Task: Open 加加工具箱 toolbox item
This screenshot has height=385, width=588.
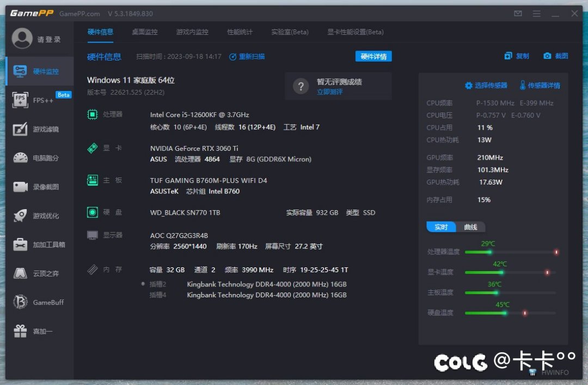Action: click(40, 245)
